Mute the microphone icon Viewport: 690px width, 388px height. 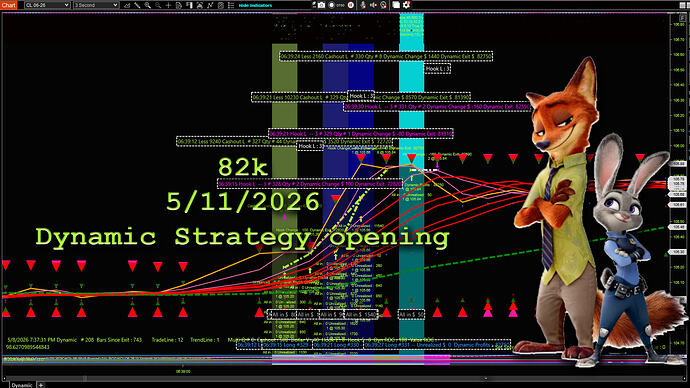(x=363, y=5)
